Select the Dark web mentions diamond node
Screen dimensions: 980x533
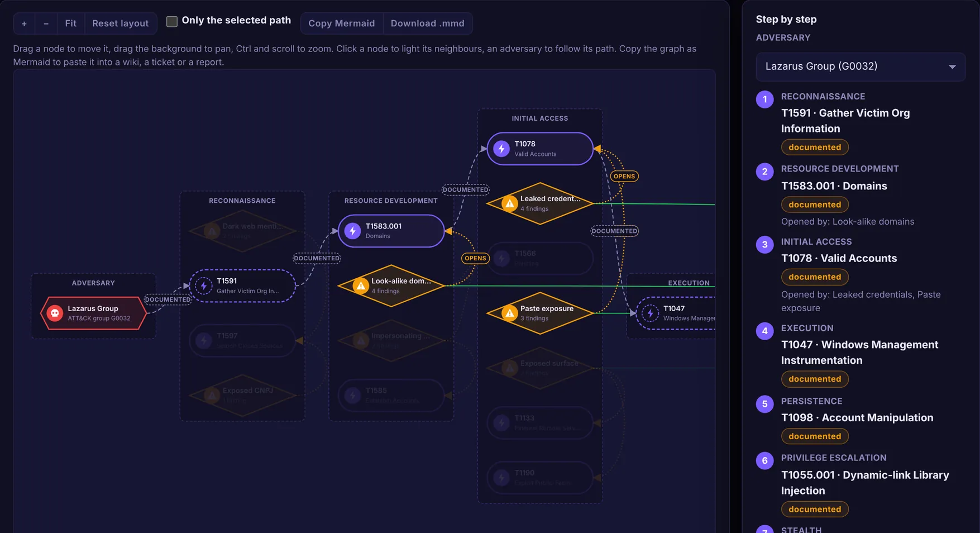[242, 231]
